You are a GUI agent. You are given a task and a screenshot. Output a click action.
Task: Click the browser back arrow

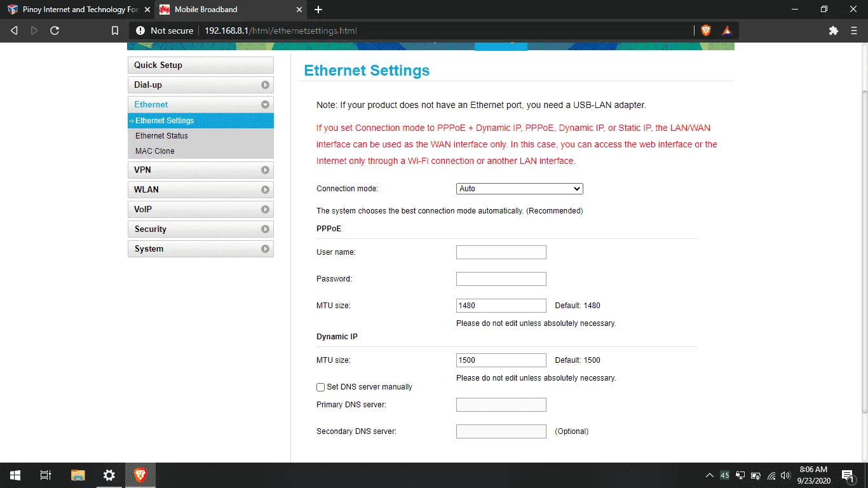click(x=14, y=30)
